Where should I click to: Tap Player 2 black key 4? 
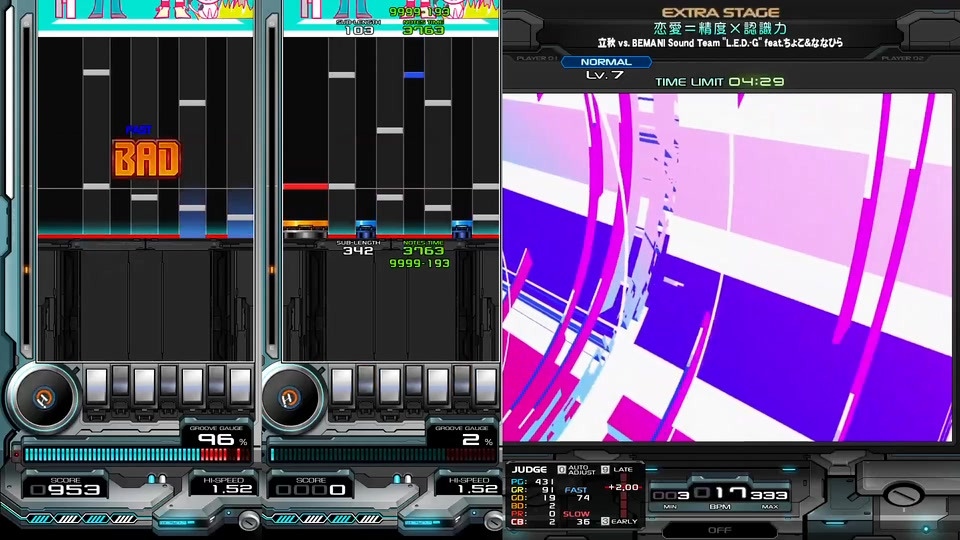pyautogui.click(x=413, y=381)
